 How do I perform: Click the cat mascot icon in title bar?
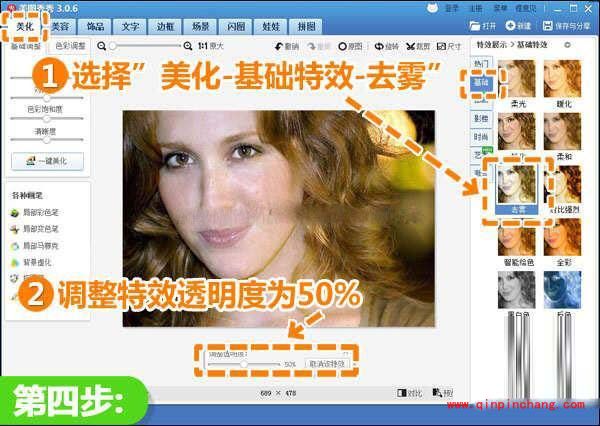click(x=432, y=8)
